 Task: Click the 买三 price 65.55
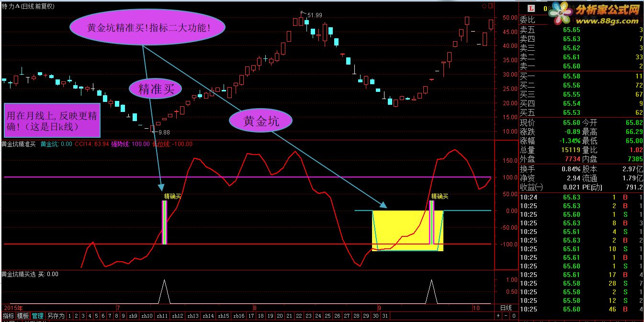(571, 94)
